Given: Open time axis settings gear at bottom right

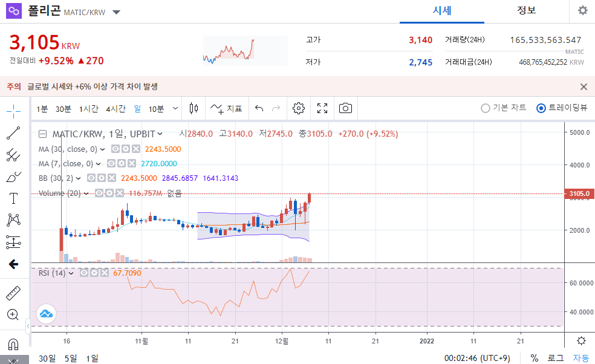Looking at the screenshot, I should coord(581,340).
